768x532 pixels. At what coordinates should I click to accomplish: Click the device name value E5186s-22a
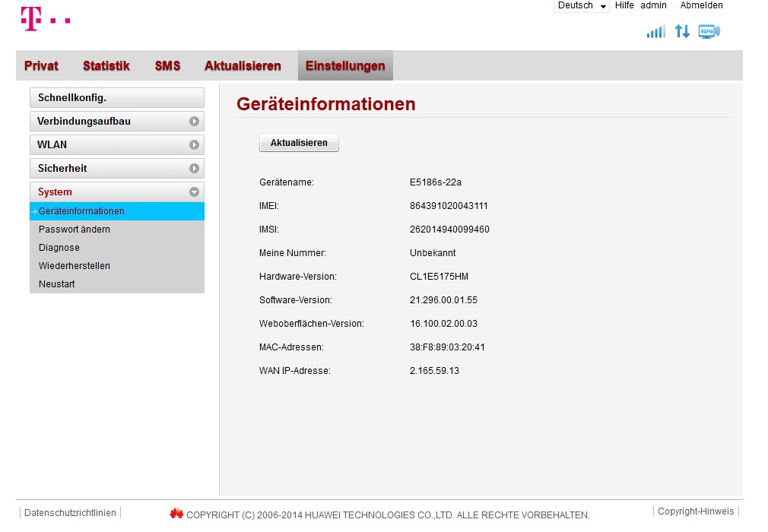436,182
